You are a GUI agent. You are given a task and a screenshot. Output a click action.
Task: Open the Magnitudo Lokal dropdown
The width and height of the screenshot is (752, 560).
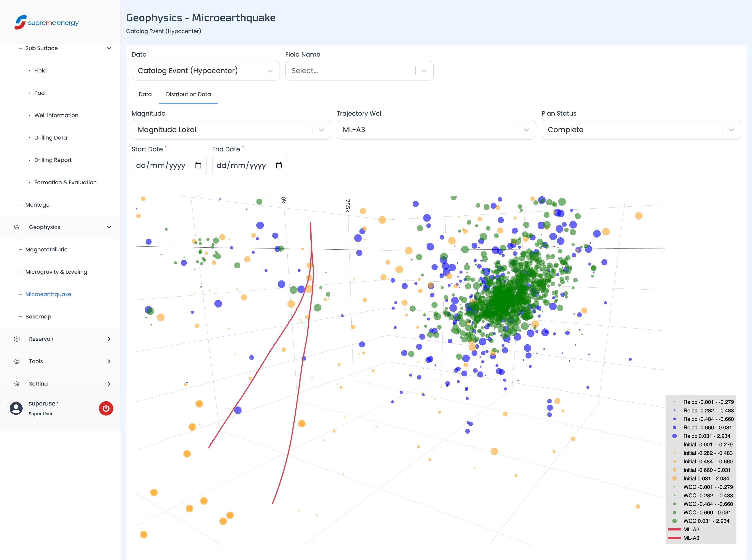pyautogui.click(x=231, y=130)
